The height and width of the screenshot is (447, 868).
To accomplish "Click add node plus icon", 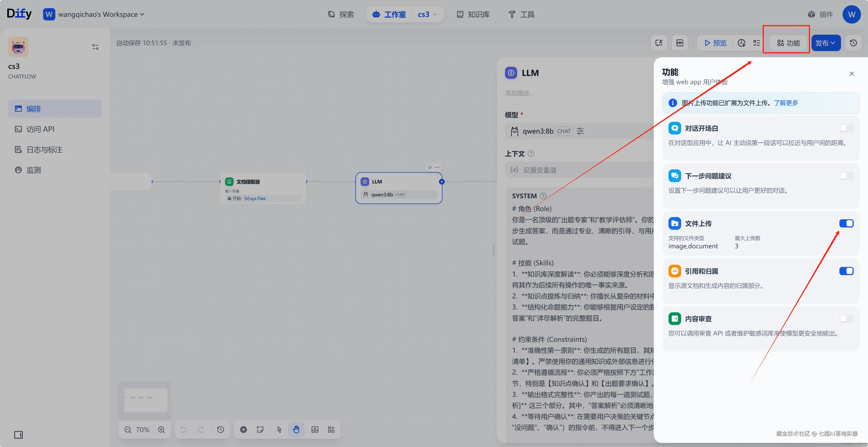I will tap(243, 430).
